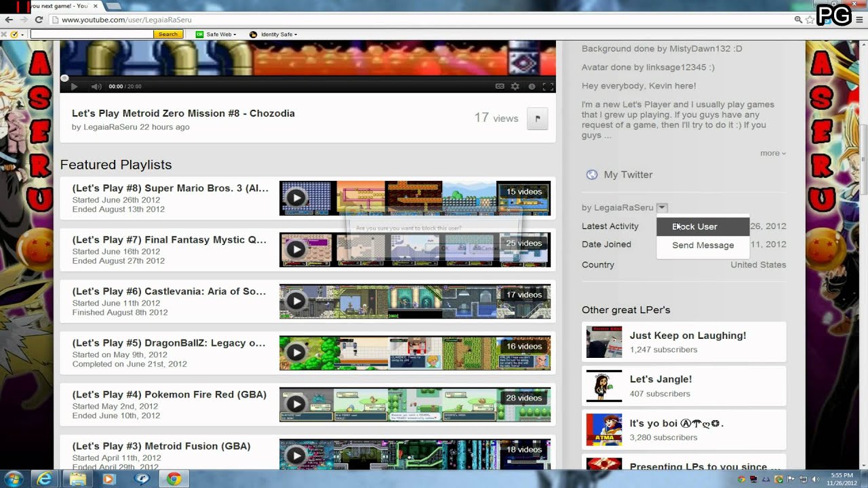Click the Norton toolbar Search button
The image size is (868, 488).
(168, 34)
